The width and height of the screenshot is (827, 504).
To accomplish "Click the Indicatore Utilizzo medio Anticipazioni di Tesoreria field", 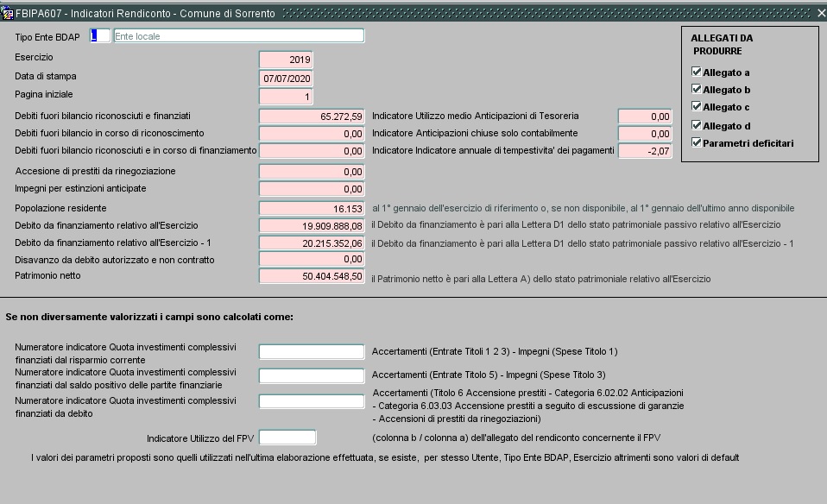I will coord(644,116).
